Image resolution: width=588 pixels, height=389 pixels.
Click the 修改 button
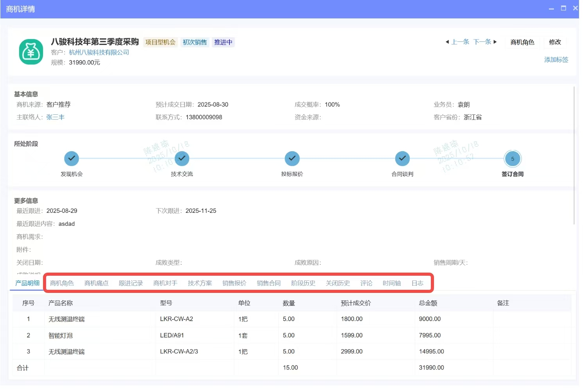click(x=555, y=42)
